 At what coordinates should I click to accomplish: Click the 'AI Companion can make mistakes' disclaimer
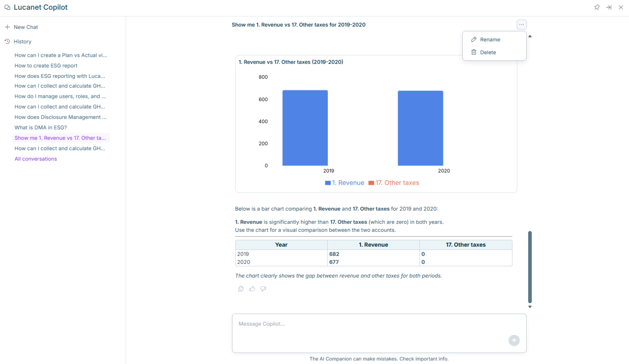(379, 359)
